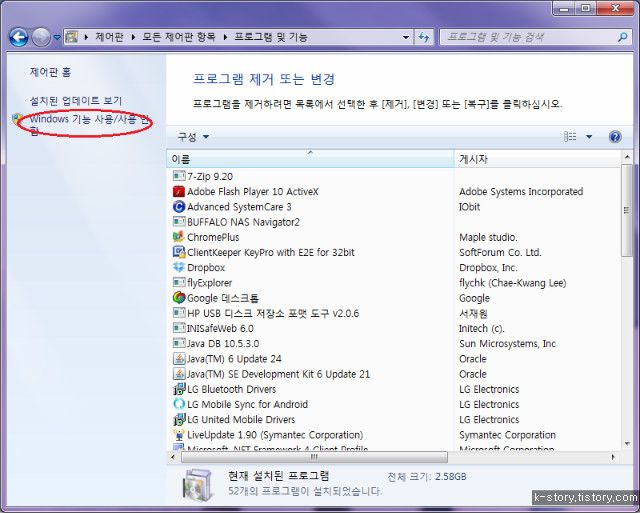The width and height of the screenshot is (640, 513).
Task: Click the horizontal scrollbar thumb
Action: [314, 457]
